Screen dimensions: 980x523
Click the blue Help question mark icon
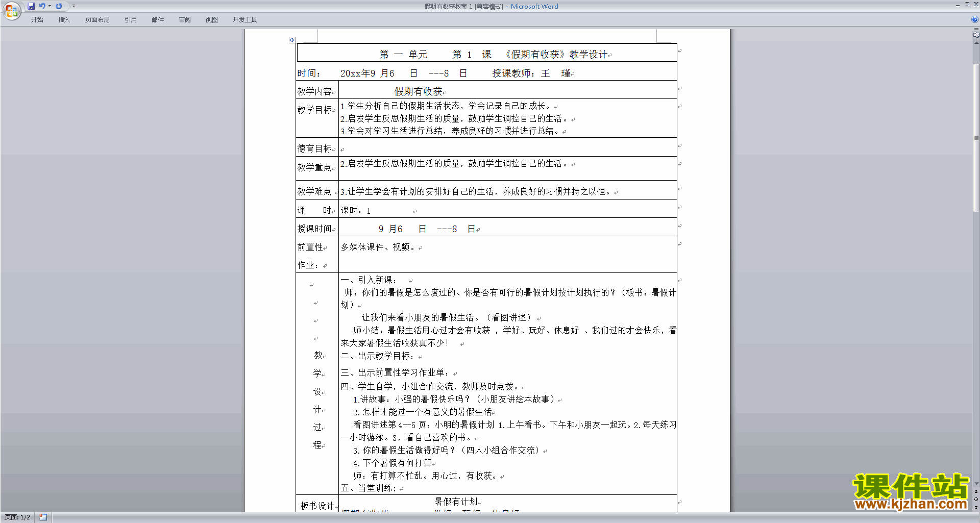975,20
